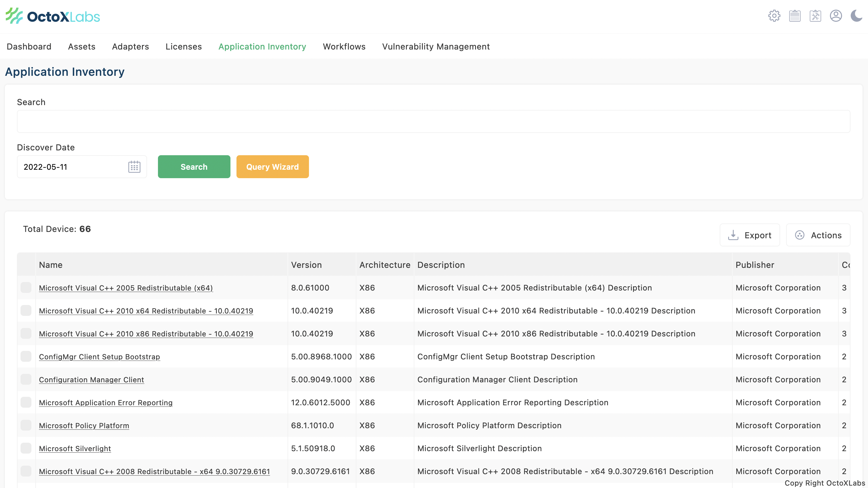Open Visual C++ 2010 x86 Redistributable link
Image resolution: width=868 pixels, height=488 pixels.
click(x=146, y=334)
